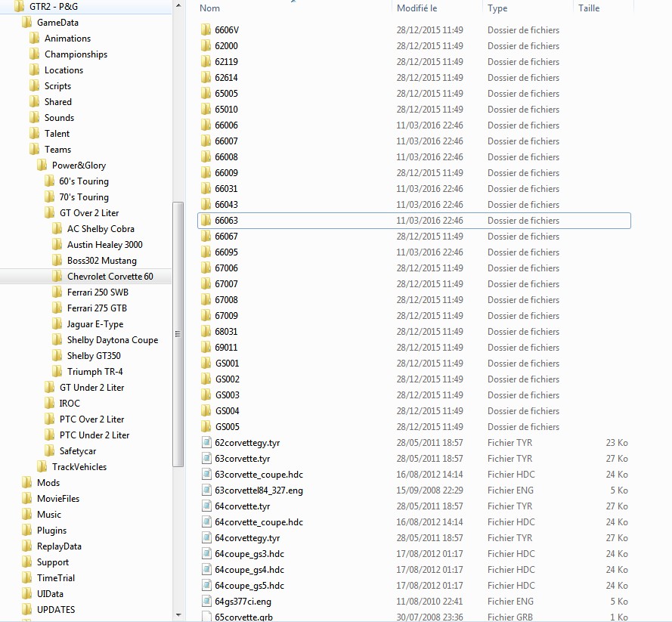This screenshot has width=672, height=622.
Task: Select 70's Touring in the tree
Action: click(84, 197)
